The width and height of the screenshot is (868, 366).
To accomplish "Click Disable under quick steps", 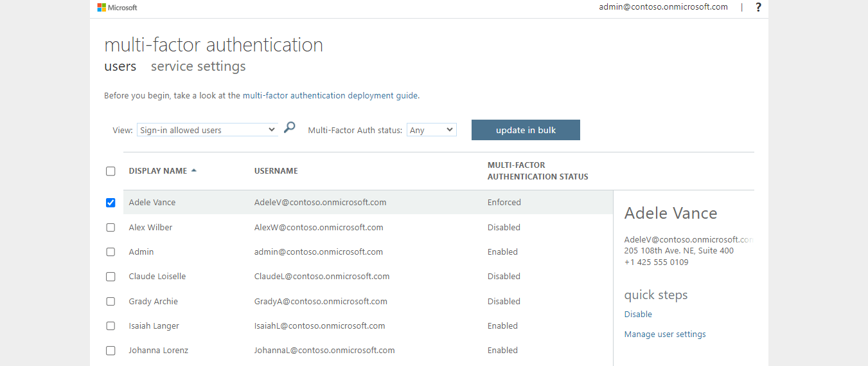I will (x=638, y=315).
